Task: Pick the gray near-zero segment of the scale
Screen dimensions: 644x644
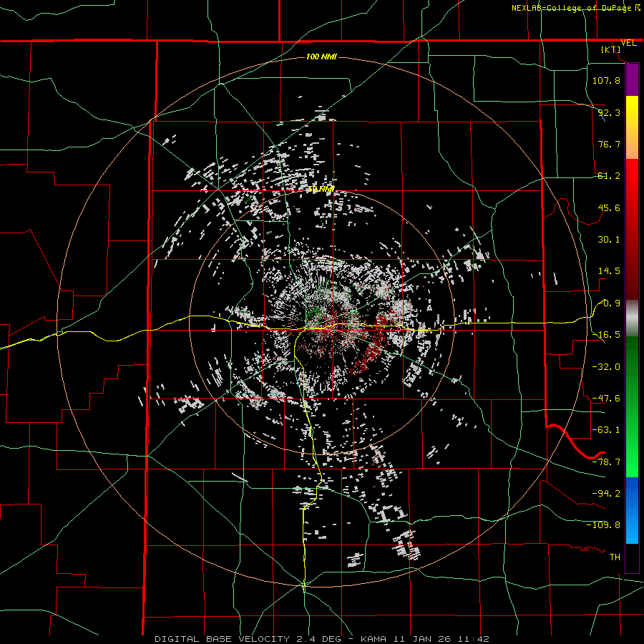Action: 632,318
